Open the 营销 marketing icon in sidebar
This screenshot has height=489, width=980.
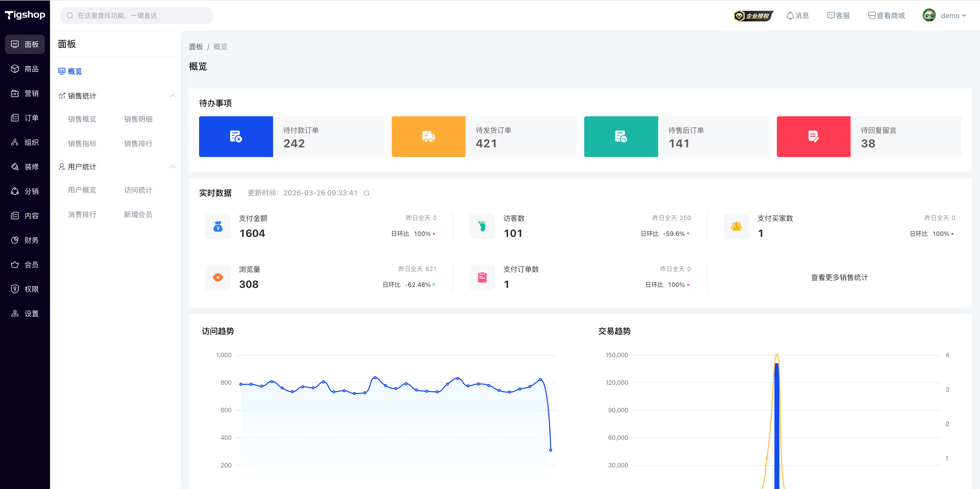pos(15,93)
